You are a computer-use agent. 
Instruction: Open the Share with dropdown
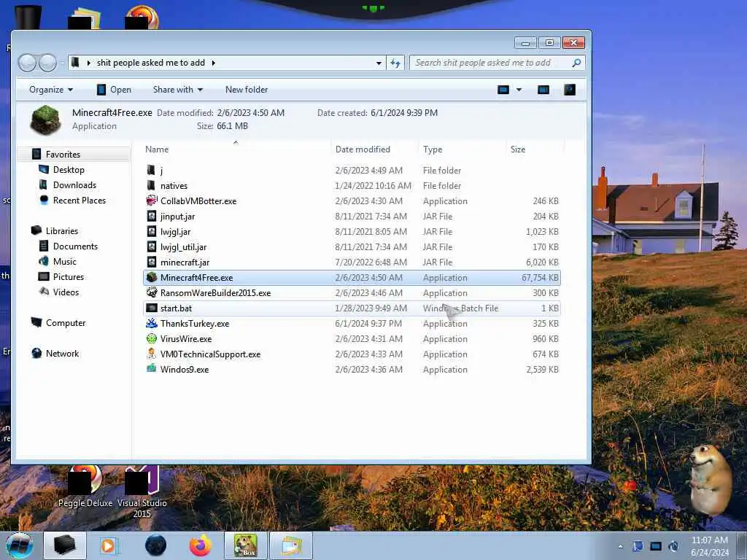(178, 90)
